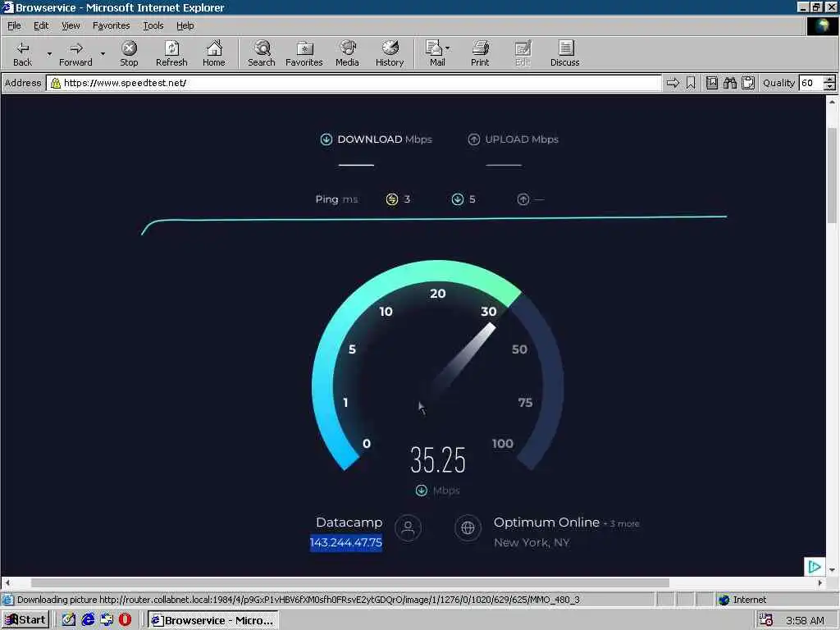Click the Go arrow beside the address bar
Viewport: 840px width, 630px height.
pyautogui.click(x=673, y=83)
